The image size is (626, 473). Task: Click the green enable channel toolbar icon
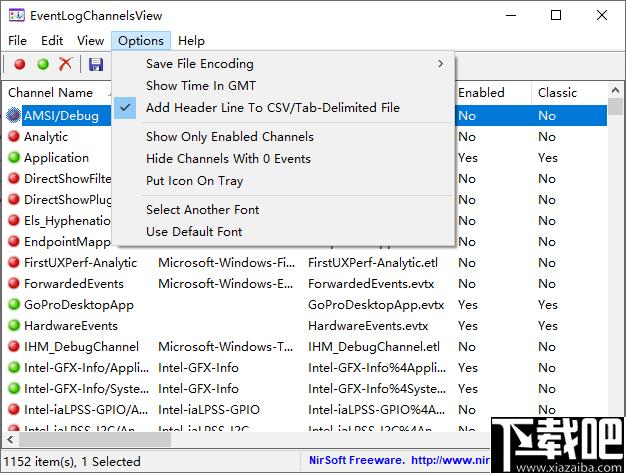(43, 64)
